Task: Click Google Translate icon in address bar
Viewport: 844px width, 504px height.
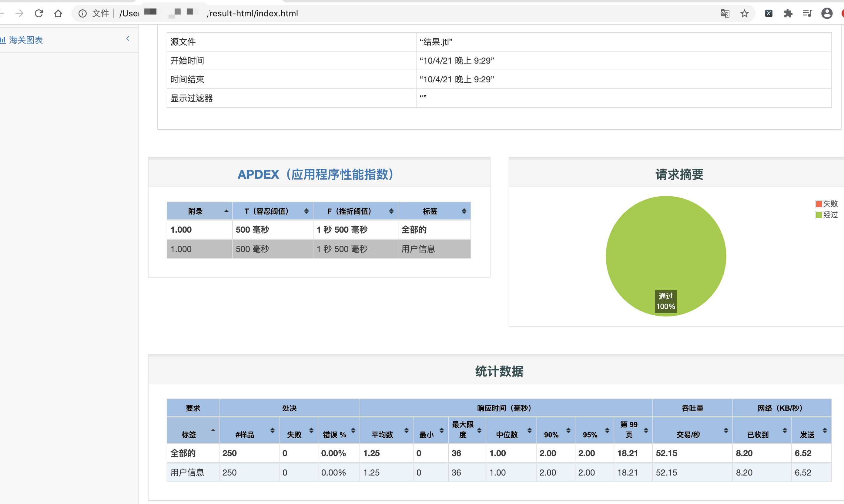Action: (x=725, y=13)
